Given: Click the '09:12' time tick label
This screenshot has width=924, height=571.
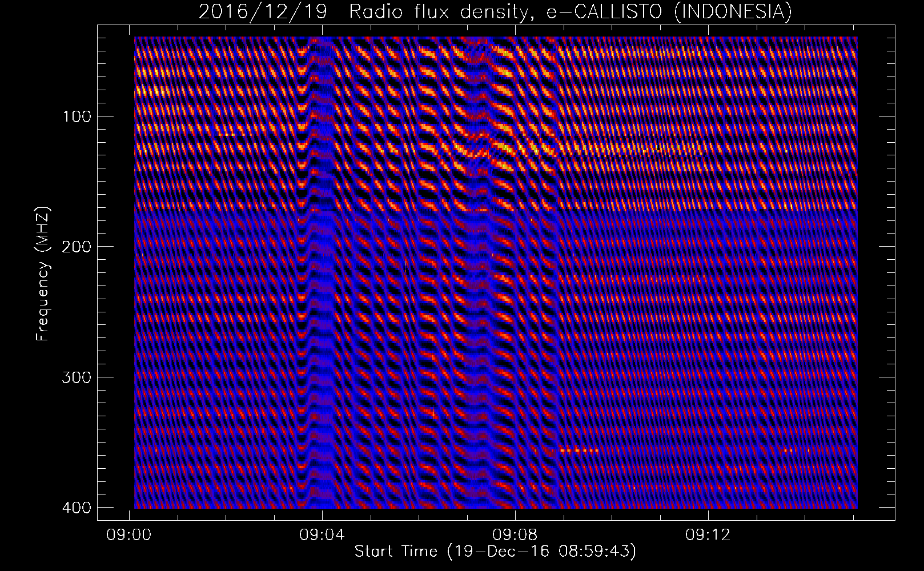Looking at the screenshot, I should (708, 534).
